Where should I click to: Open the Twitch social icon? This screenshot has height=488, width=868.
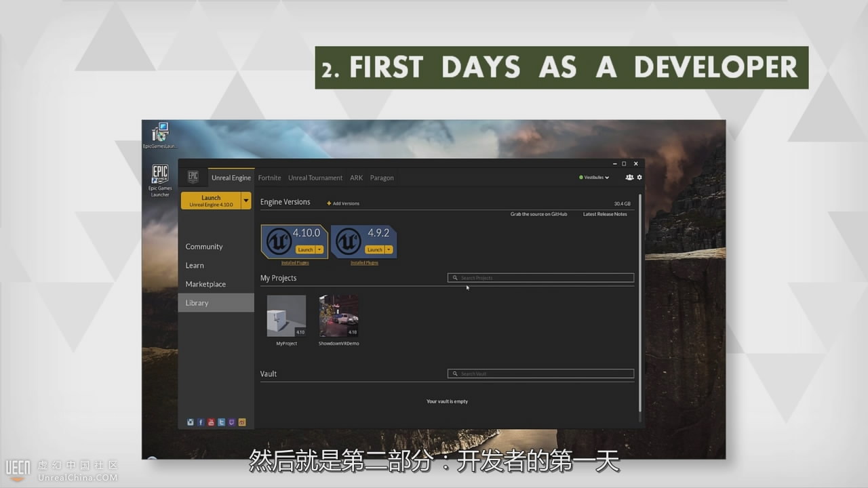(x=232, y=422)
